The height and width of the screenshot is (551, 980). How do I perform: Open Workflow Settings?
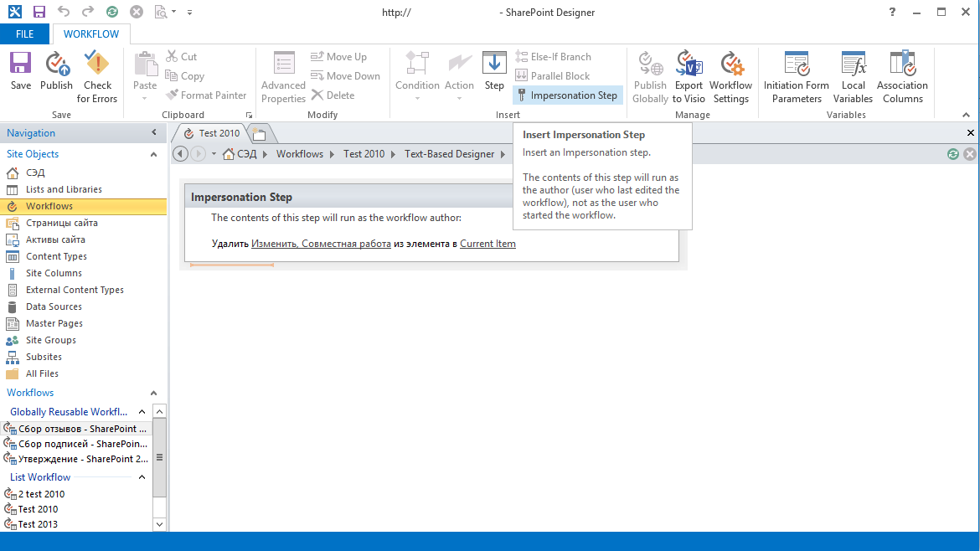730,78
